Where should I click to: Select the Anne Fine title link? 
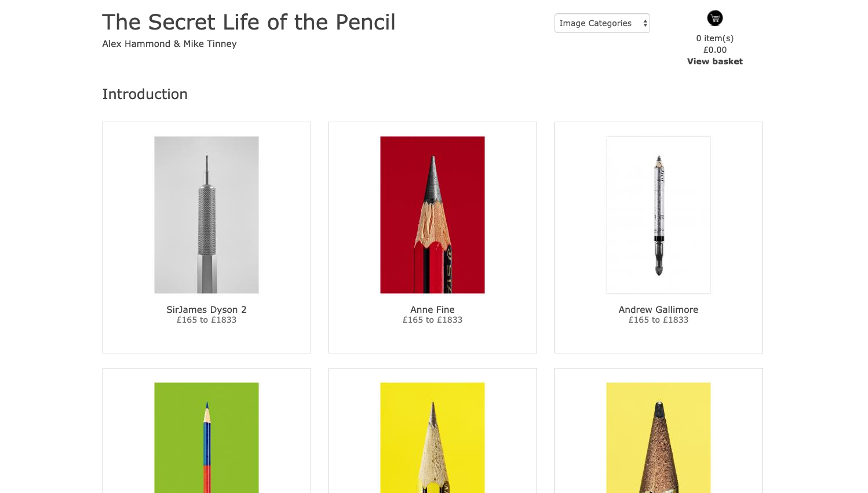(432, 310)
